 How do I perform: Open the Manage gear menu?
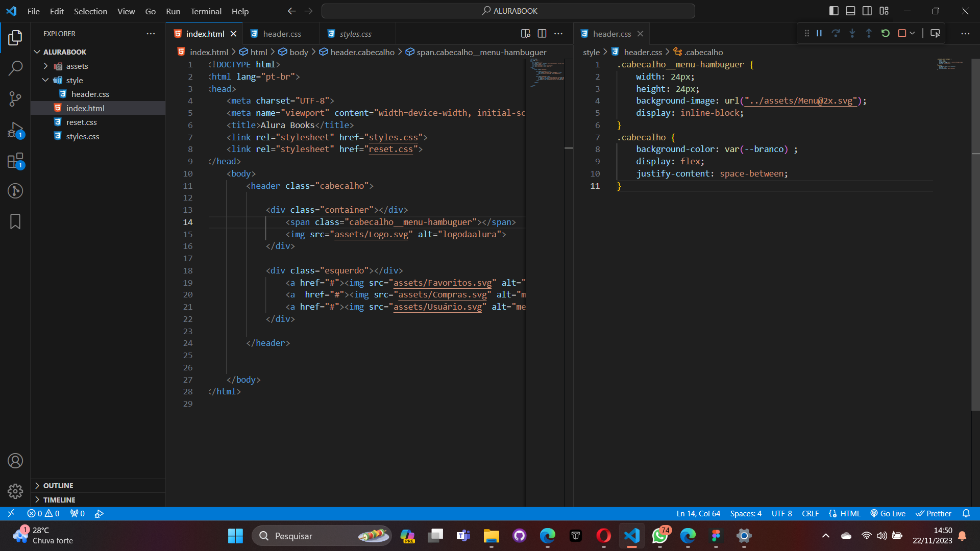pyautogui.click(x=15, y=491)
